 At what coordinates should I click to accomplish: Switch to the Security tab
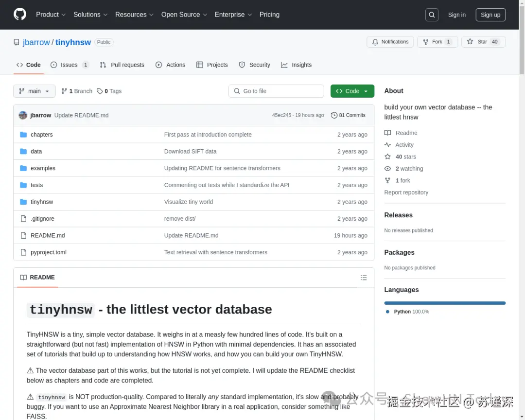pyautogui.click(x=254, y=65)
